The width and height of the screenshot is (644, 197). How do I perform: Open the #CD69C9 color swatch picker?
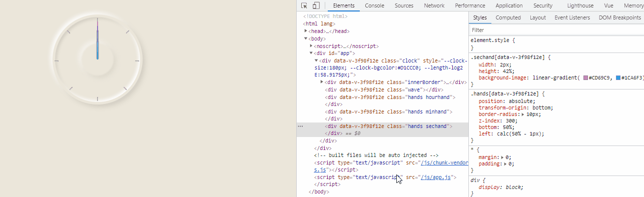586,78
